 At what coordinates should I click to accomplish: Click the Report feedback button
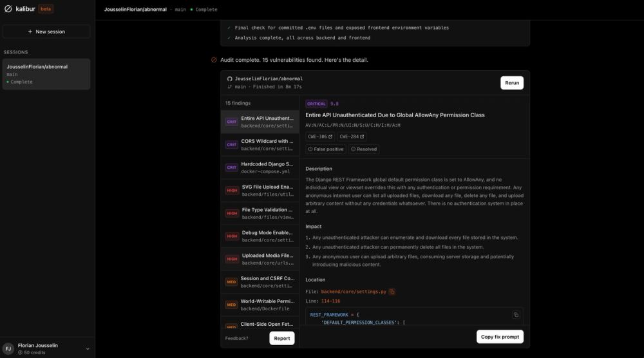click(282, 338)
